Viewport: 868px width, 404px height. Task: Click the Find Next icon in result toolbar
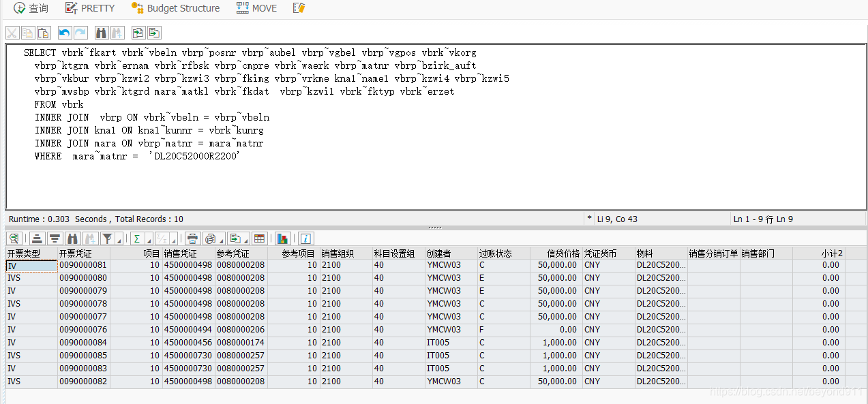89,238
